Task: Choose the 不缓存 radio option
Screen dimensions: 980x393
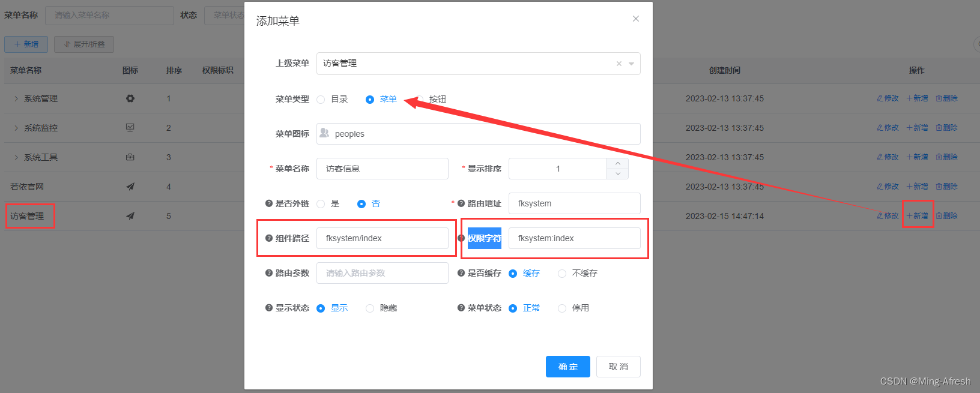Action: [x=562, y=274]
